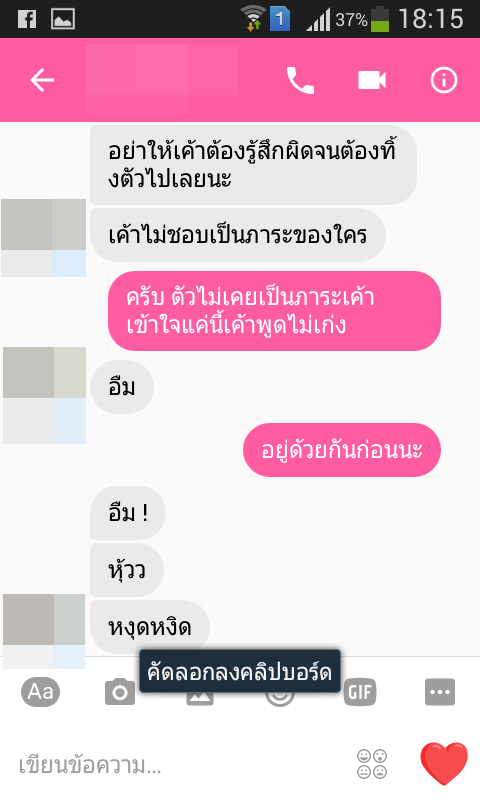Open the camera from the bottom toolbar
The width and height of the screenshot is (480, 800).
click(x=120, y=692)
